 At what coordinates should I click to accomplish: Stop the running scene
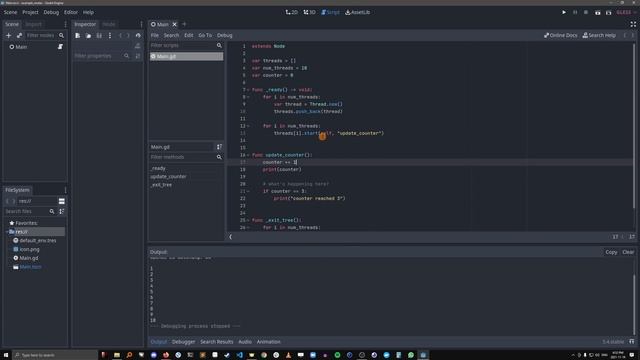coord(586,13)
